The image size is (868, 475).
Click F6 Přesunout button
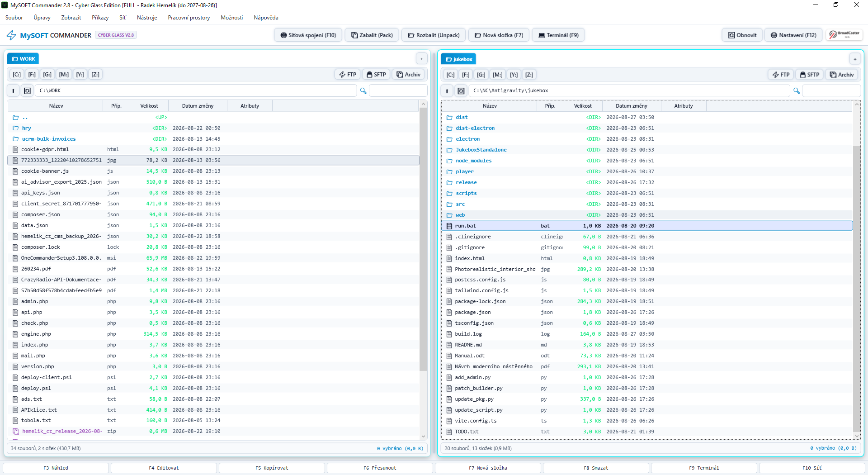pos(380,468)
